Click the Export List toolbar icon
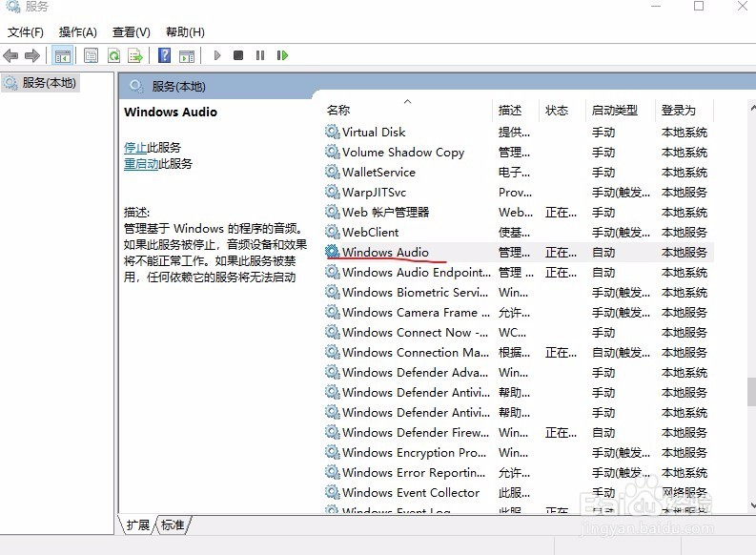This screenshot has height=555, width=756. click(135, 56)
